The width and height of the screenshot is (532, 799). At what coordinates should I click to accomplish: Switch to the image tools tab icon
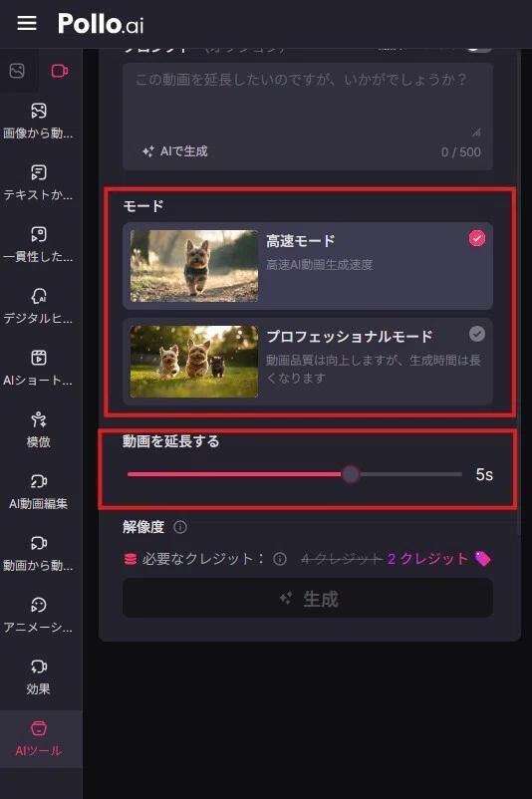pyautogui.click(x=17, y=71)
